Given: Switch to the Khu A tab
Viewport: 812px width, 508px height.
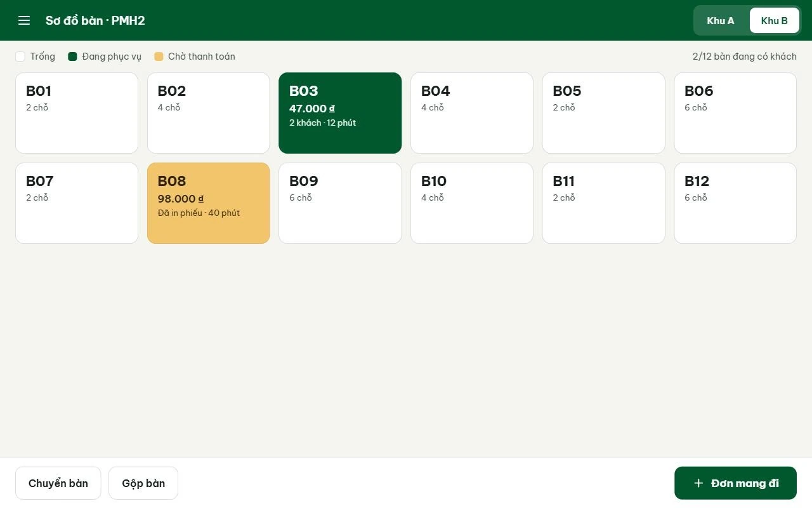Looking at the screenshot, I should pyautogui.click(x=721, y=20).
